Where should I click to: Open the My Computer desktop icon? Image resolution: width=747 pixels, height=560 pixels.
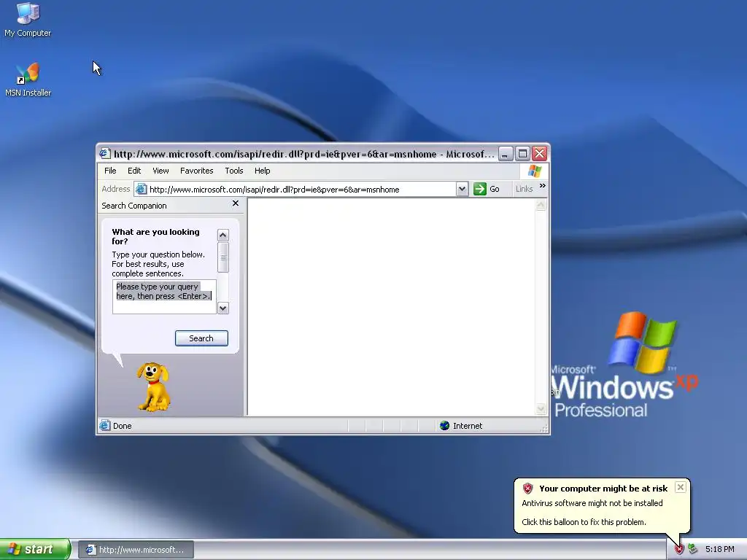[28, 20]
